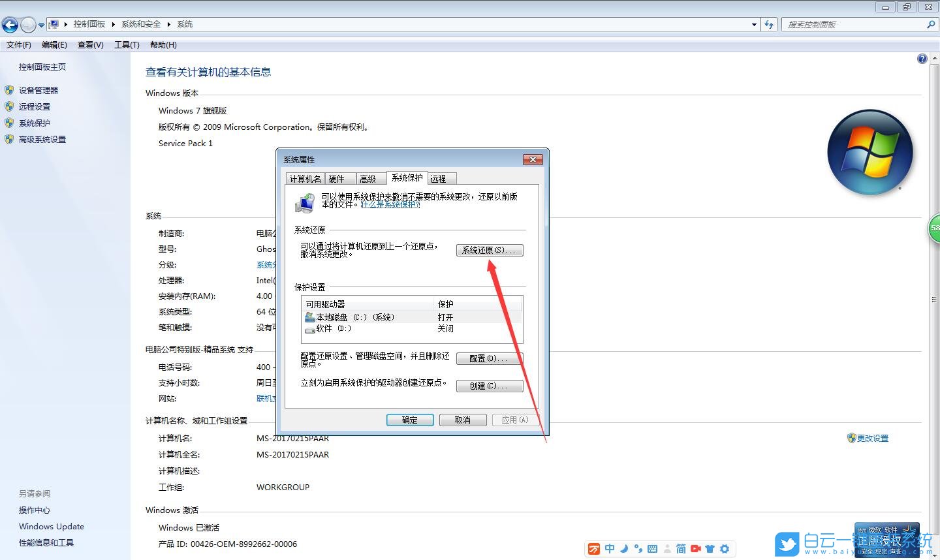The width and height of the screenshot is (940, 560).
Task: Open the 编辑(E) menu
Action: click(x=54, y=45)
